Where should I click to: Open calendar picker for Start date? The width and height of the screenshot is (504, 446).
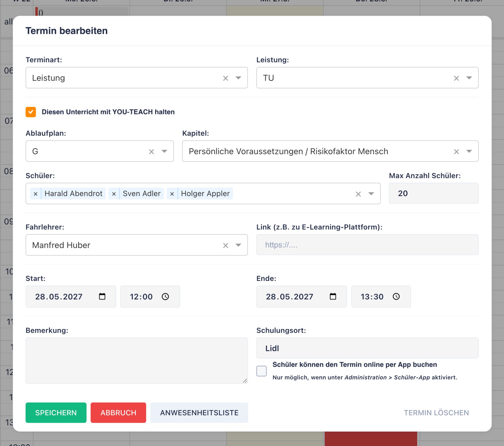pos(102,296)
